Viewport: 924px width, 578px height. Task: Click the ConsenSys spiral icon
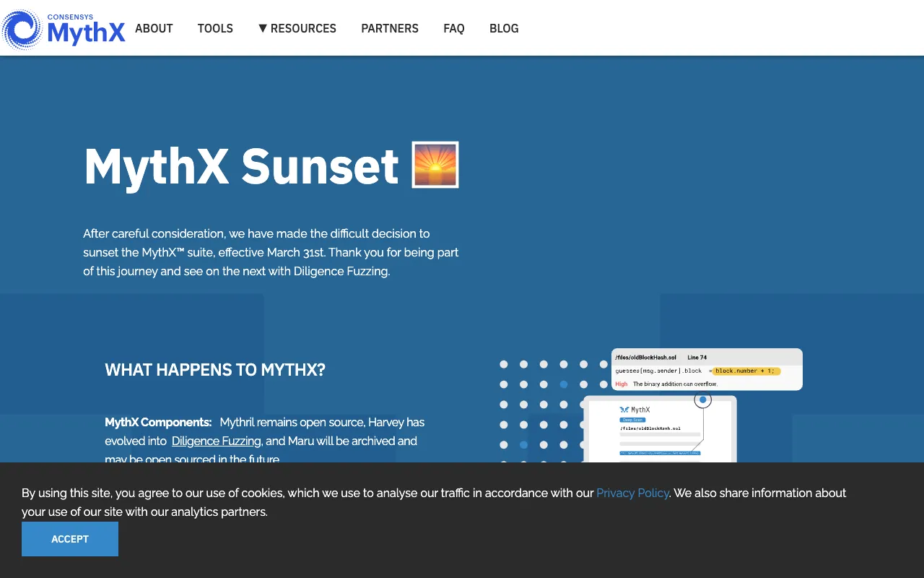pyautogui.click(x=22, y=28)
